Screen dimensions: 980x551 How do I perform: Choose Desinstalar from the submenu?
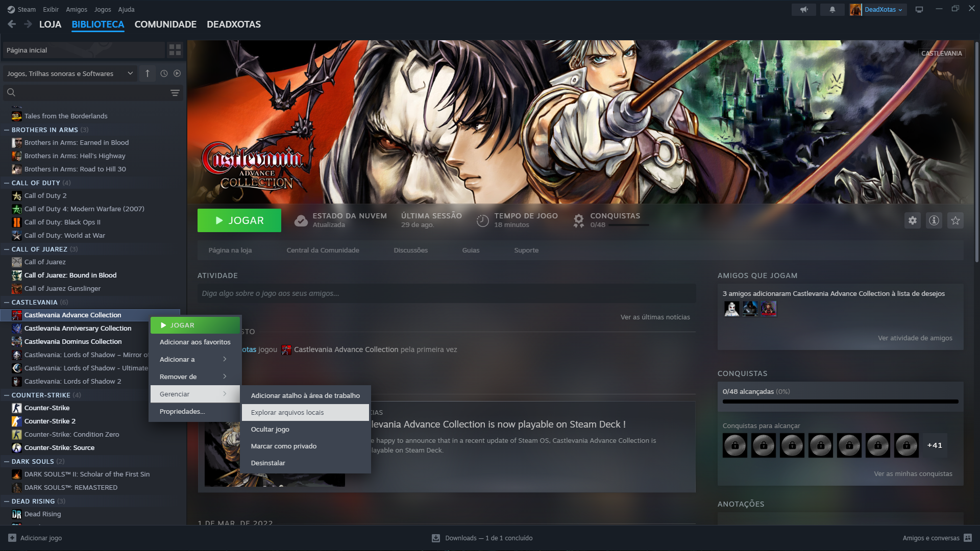268,463
